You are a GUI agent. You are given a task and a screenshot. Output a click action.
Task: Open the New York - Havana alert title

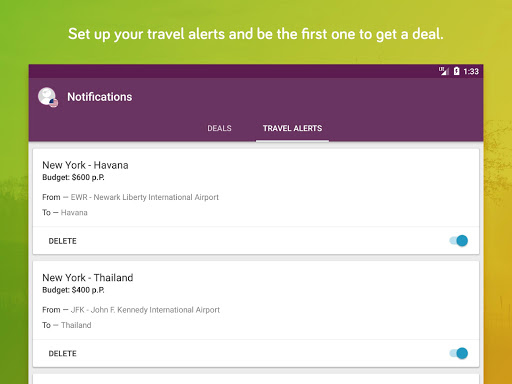(85, 165)
